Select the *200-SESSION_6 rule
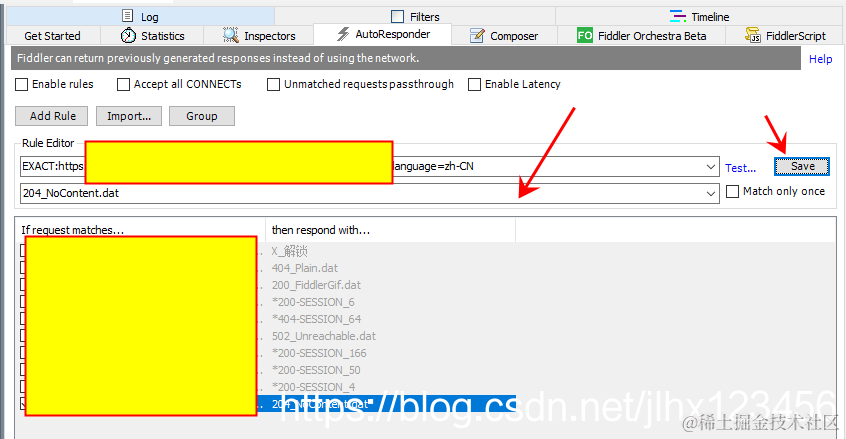The image size is (846, 439). coord(313,302)
